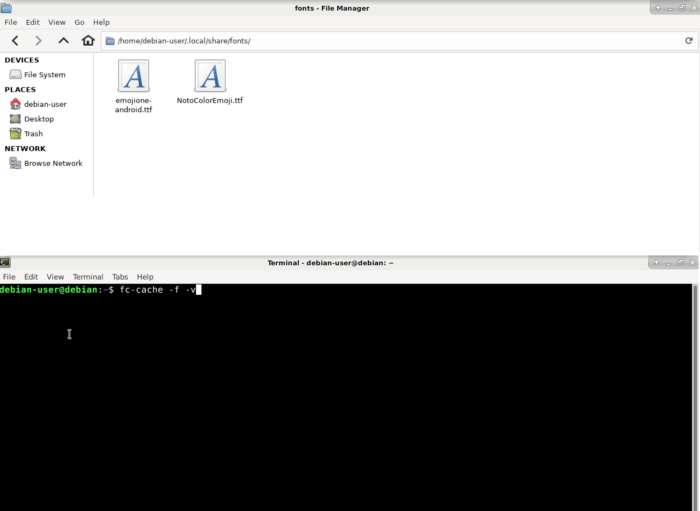Open Help menu in Terminal

(145, 277)
